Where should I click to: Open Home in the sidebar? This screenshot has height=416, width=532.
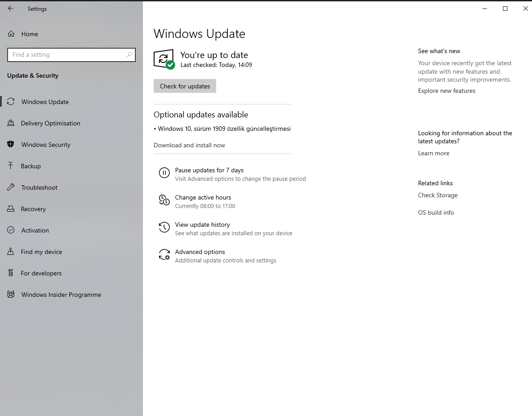point(29,34)
